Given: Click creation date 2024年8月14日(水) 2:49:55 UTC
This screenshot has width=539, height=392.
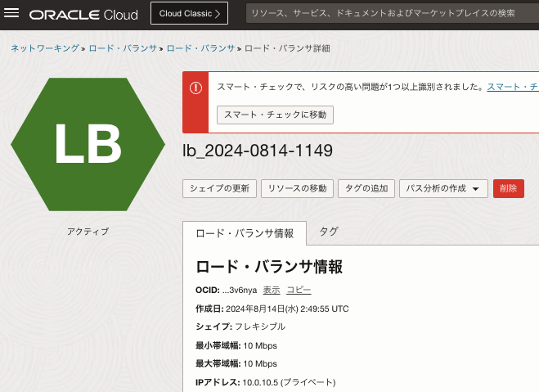Looking at the screenshot, I should coord(287,309).
